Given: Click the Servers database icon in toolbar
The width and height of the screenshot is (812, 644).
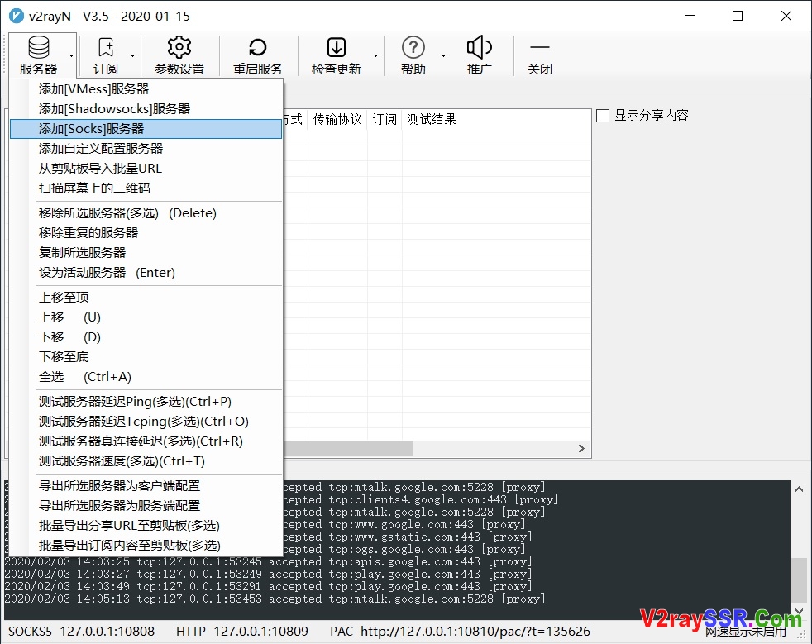Looking at the screenshot, I should 38,48.
